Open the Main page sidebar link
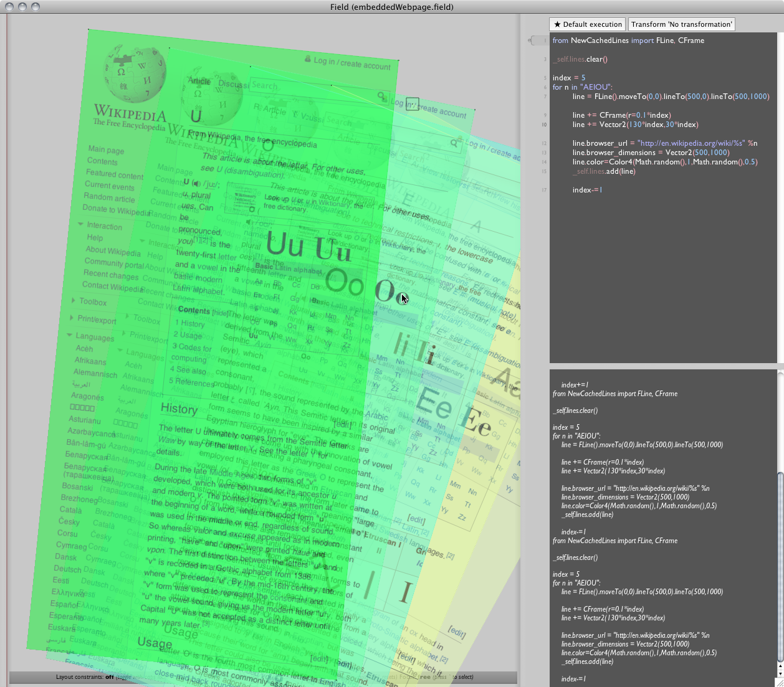The height and width of the screenshot is (687, 784). tap(106, 149)
